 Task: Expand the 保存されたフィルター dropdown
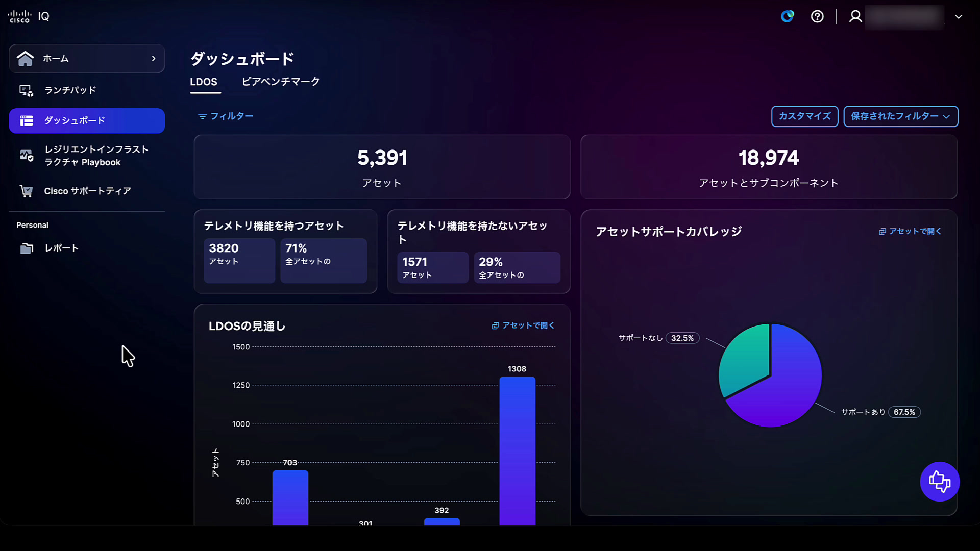tap(900, 116)
